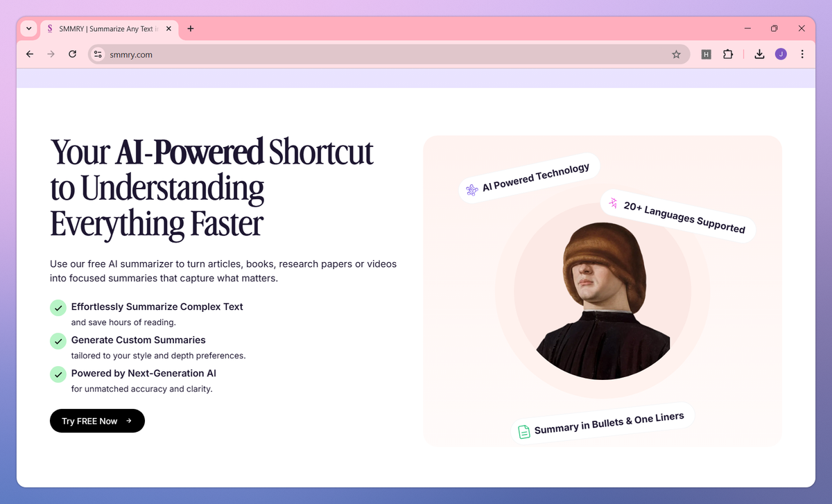Click the checkmark beside Generate Custom Summaries
This screenshot has width=832, height=504.
[x=58, y=340]
